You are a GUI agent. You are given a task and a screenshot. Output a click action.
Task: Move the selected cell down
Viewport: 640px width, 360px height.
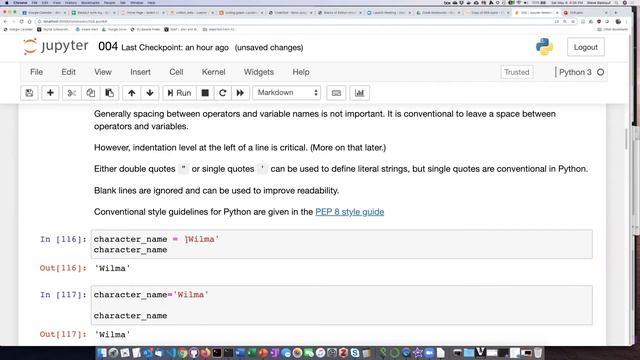pos(150,93)
